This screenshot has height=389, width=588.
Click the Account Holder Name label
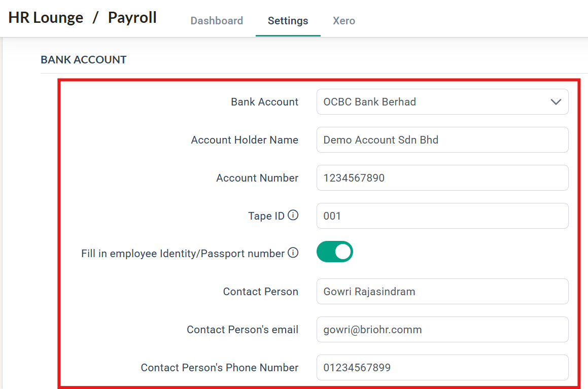point(245,140)
